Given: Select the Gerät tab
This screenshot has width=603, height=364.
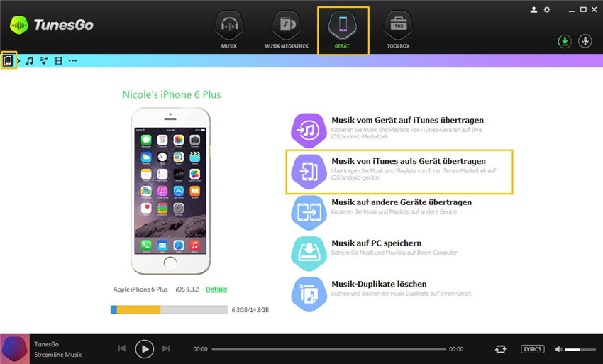Looking at the screenshot, I should pyautogui.click(x=343, y=30).
